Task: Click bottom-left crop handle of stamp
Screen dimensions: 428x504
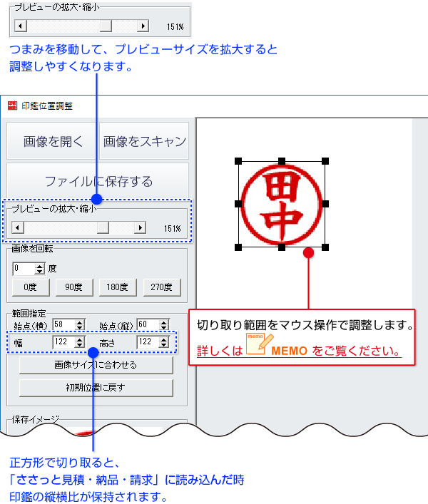Action: [x=238, y=247]
